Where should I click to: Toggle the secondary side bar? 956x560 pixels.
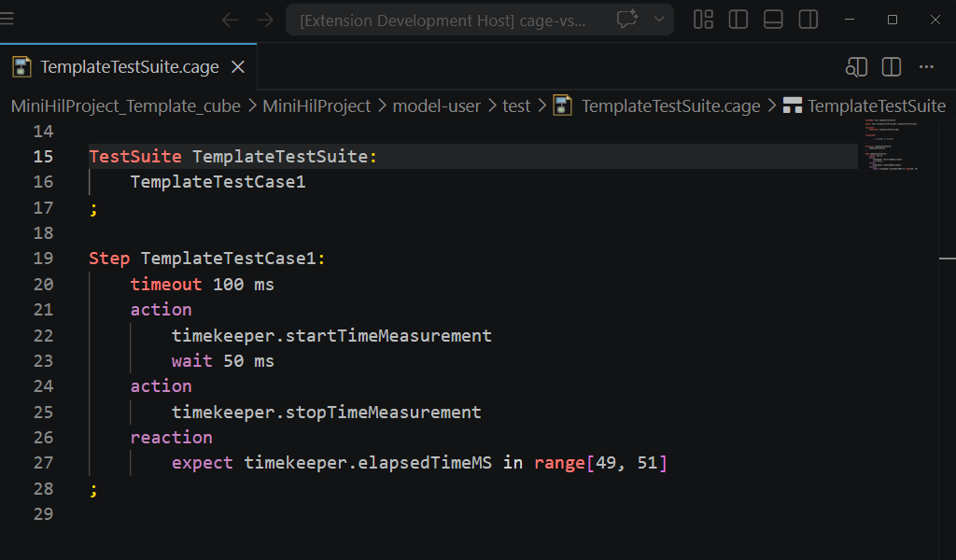click(808, 20)
